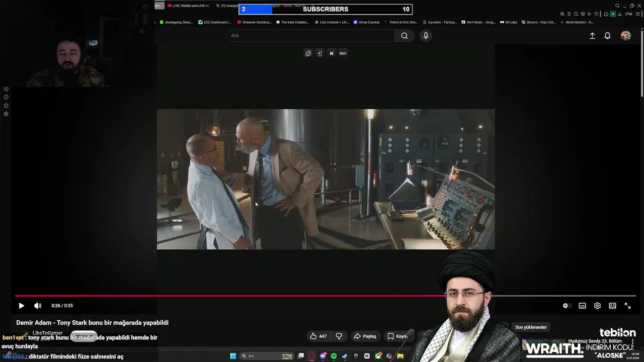Screen dimensions: 644x362
Task: Open 6K Labs bookmark
Action: 509,22
